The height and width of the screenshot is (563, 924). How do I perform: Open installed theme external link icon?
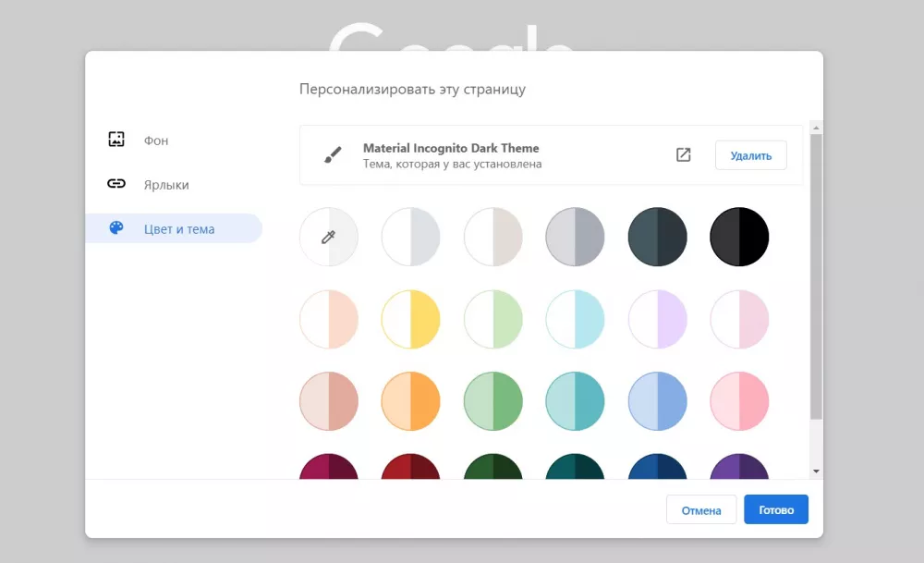point(683,155)
